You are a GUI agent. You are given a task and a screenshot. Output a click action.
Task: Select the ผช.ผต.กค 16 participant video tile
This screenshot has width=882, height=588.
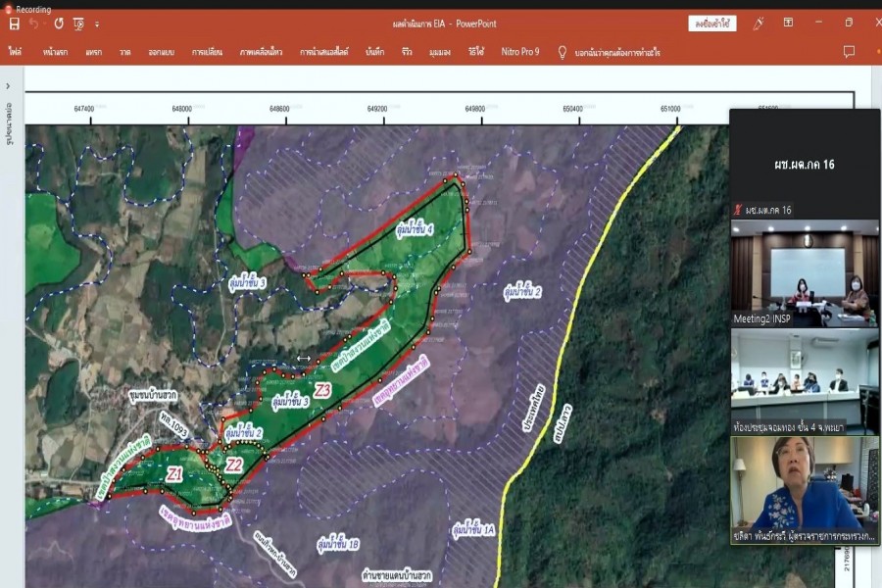(805, 164)
